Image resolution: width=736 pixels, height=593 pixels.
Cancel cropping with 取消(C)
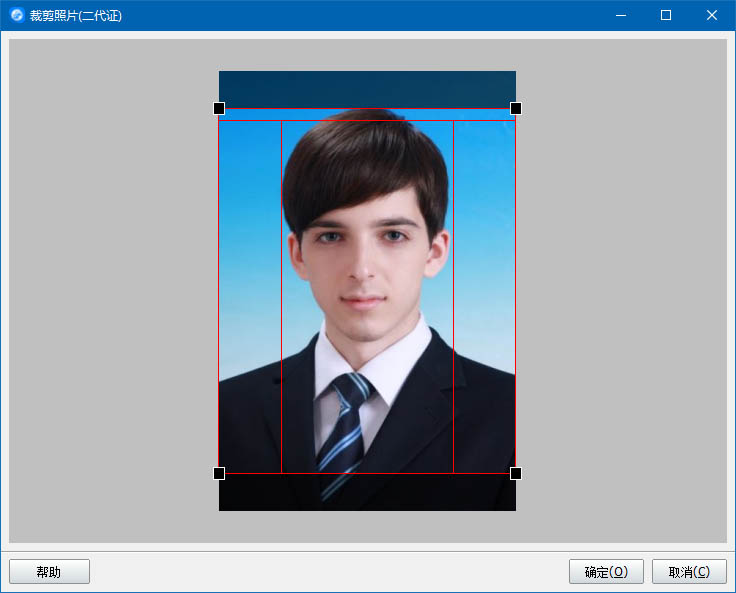click(x=689, y=572)
